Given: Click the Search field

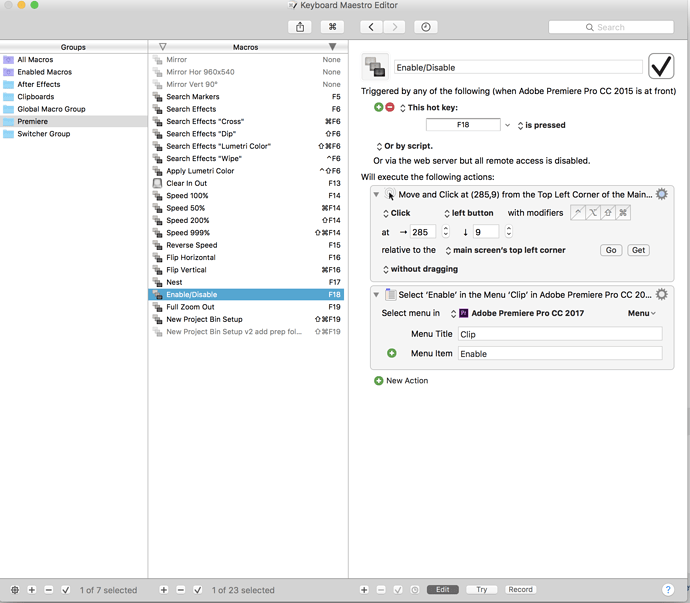Looking at the screenshot, I should tap(611, 27).
